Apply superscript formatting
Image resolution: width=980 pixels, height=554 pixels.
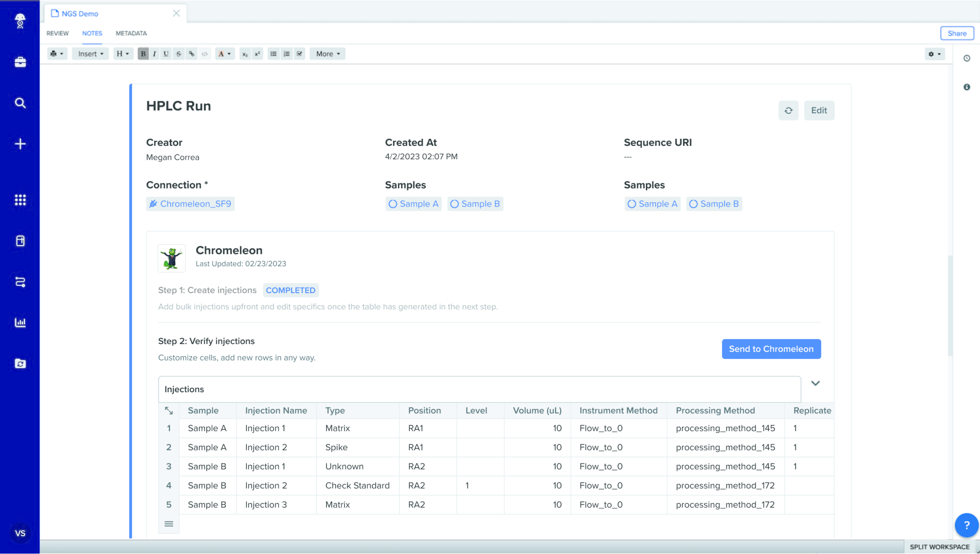[257, 54]
